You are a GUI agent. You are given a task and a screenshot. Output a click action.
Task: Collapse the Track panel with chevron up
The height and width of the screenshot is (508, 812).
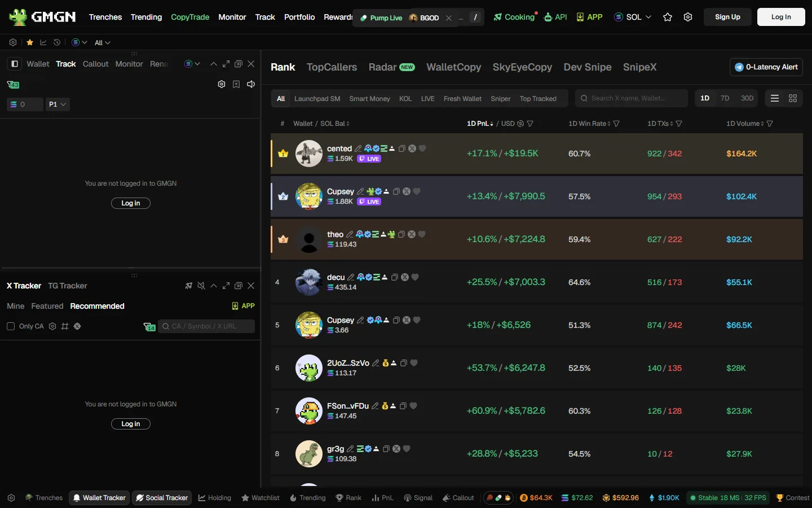tap(214, 64)
